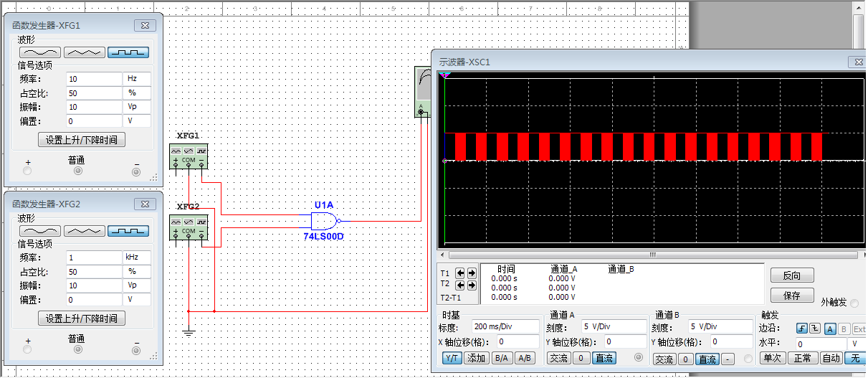The image size is (868, 378).
Task: Set channel A coupling to 交流
Action: click(x=559, y=358)
